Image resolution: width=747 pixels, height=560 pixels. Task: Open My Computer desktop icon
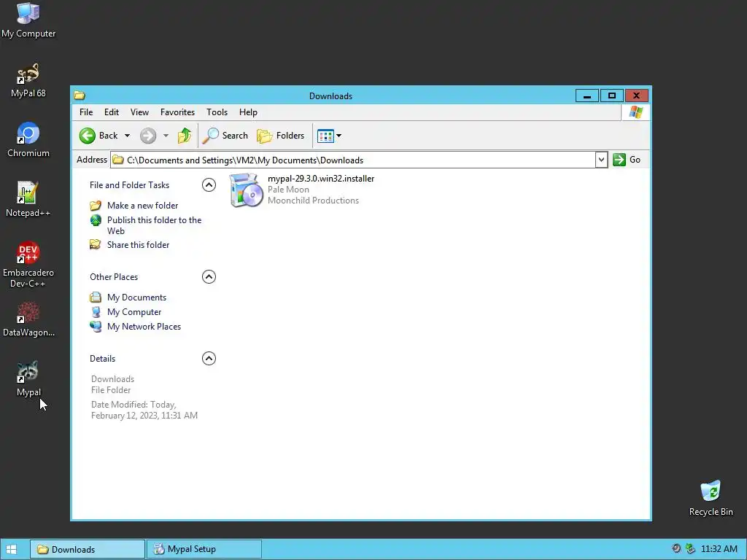[28, 20]
